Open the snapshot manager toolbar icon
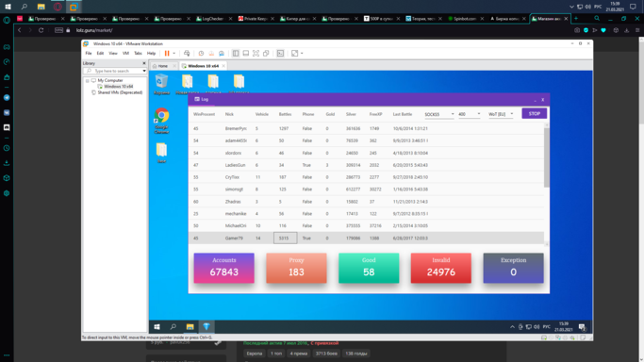 [222, 54]
